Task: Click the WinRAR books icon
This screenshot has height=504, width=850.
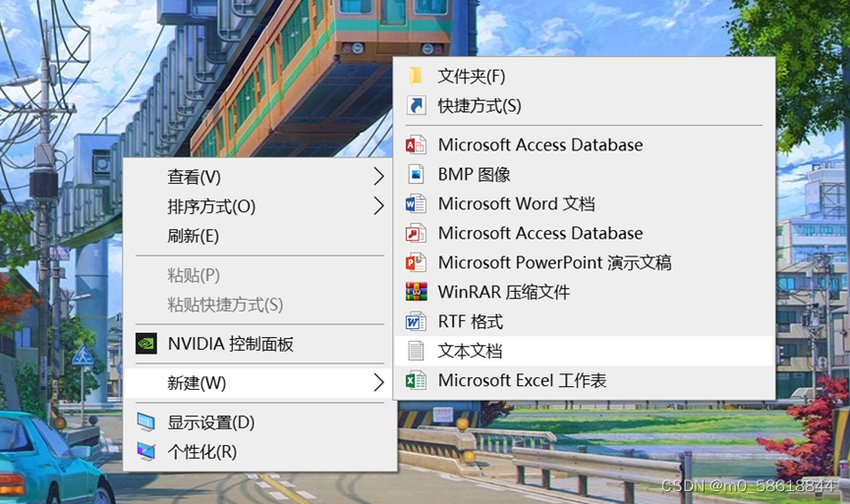Action: 416,292
